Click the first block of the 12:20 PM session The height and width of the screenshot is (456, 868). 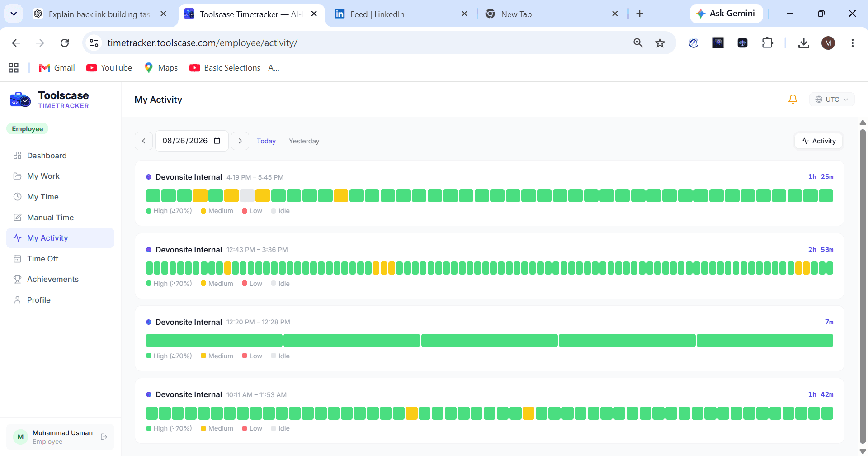click(x=214, y=341)
